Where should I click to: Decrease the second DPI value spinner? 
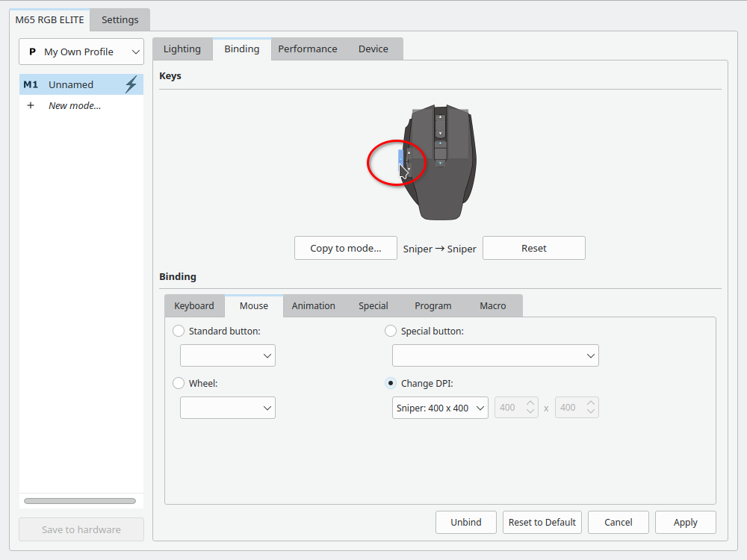[x=591, y=412]
